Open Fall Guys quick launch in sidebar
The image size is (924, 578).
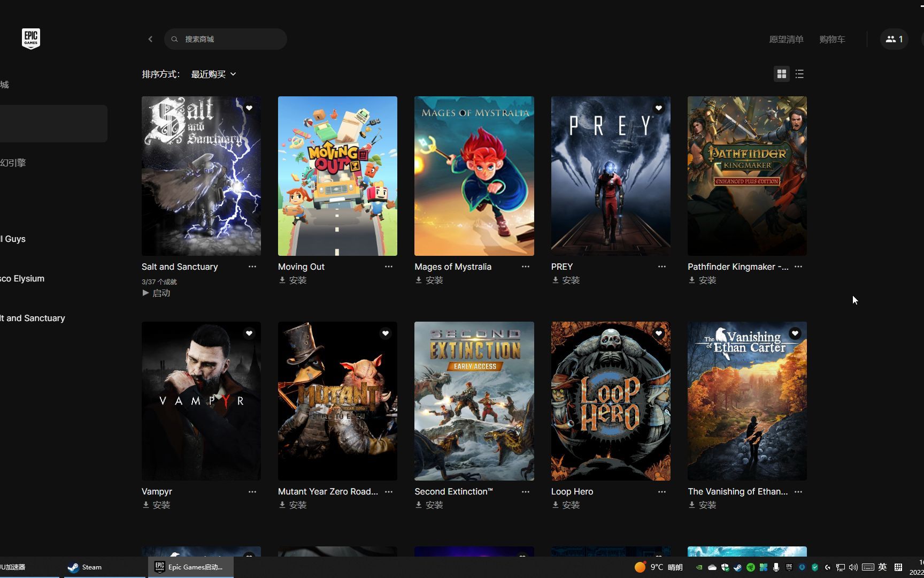[13, 239]
